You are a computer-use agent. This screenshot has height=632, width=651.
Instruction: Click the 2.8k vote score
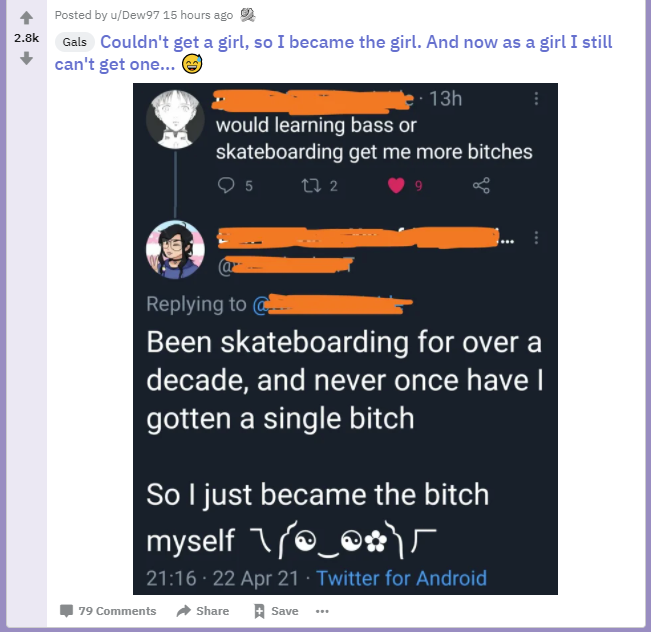tap(26, 38)
